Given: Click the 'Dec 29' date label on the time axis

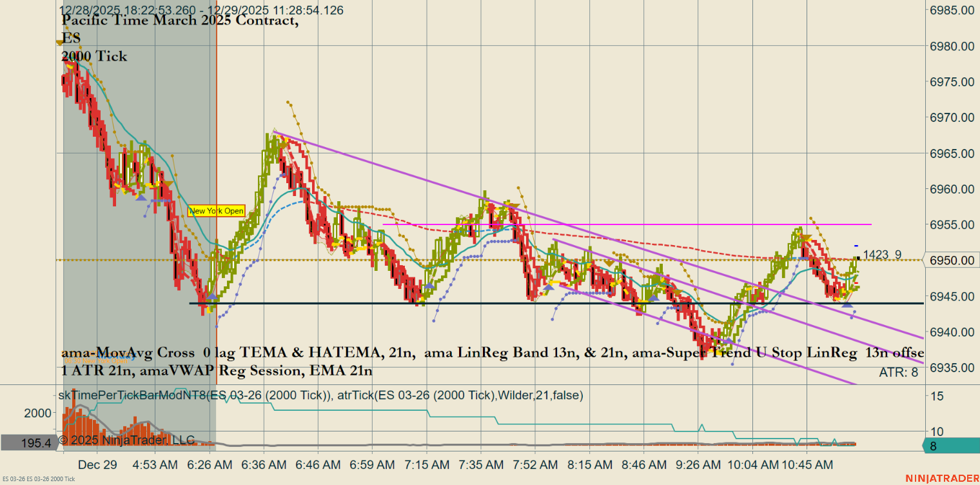Looking at the screenshot, I should pos(97,465).
